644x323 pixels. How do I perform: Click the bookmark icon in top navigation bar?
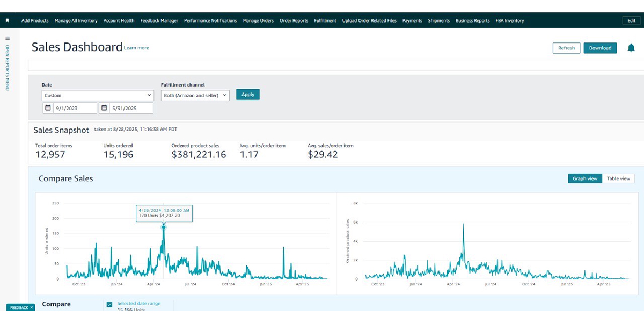8,20
